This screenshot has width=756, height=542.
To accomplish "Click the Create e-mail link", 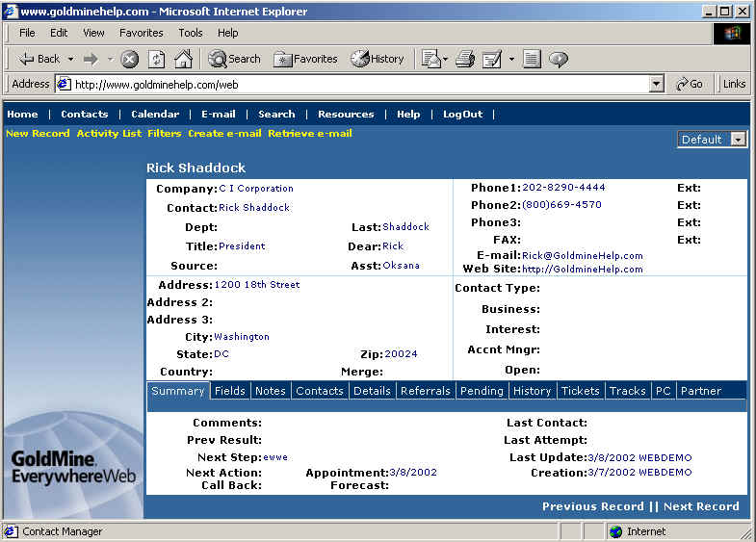I will pos(224,134).
